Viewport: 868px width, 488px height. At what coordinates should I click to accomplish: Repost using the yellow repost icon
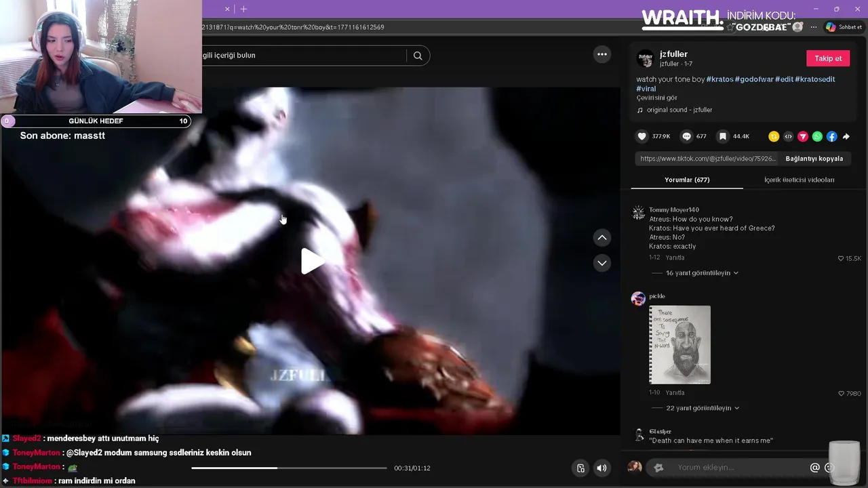pos(774,136)
